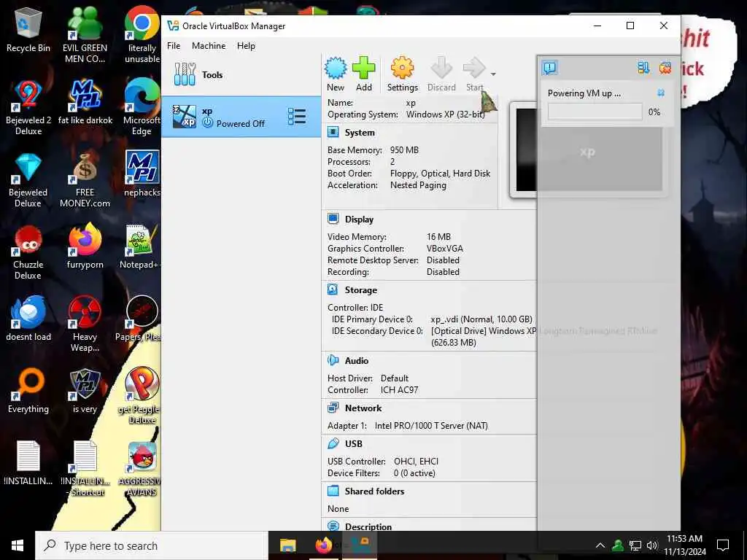Click the USB plug icon
The width and height of the screenshot is (747, 560).
[x=333, y=443]
